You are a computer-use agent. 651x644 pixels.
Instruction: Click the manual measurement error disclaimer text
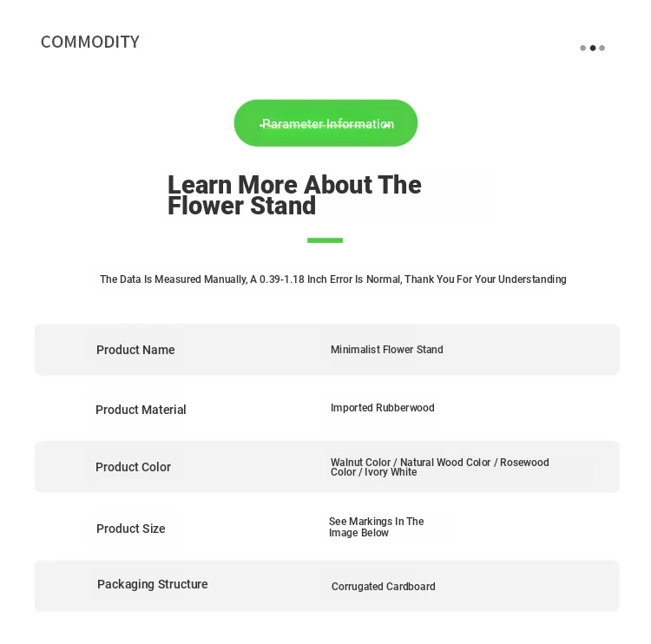(332, 279)
